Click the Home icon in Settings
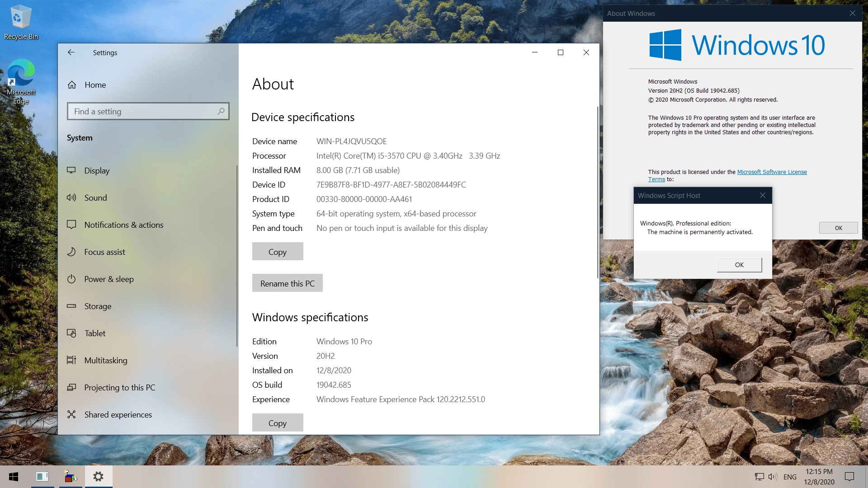Screen dimensions: 868x488 (71, 85)
